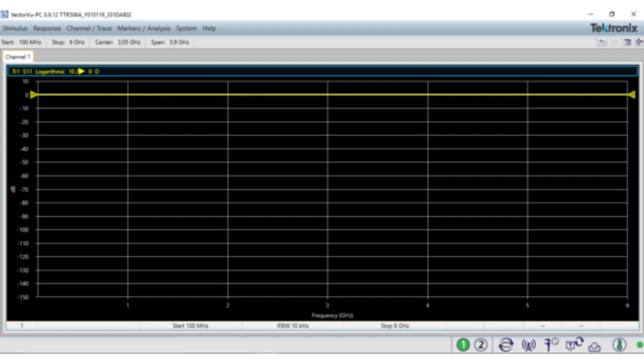Expand the System menu
This screenshot has height=363, width=644.
pyautogui.click(x=186, y=28)
